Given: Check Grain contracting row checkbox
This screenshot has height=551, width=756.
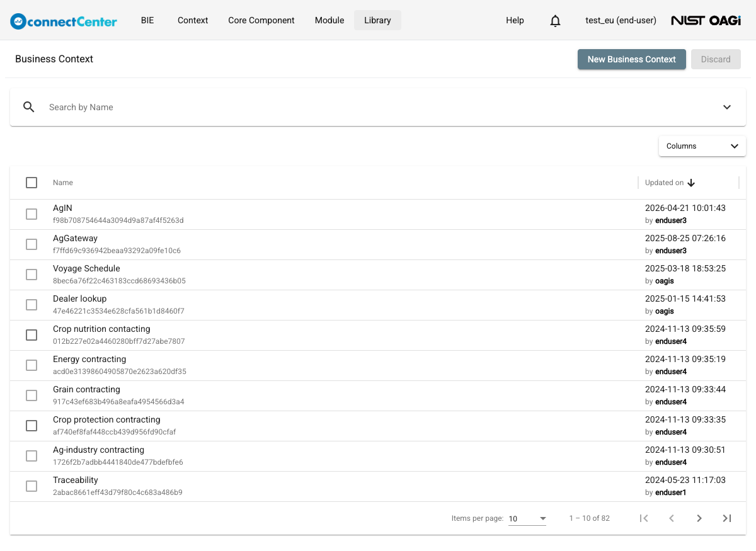Looking at the screenshot, I should (x=31, y=395).
